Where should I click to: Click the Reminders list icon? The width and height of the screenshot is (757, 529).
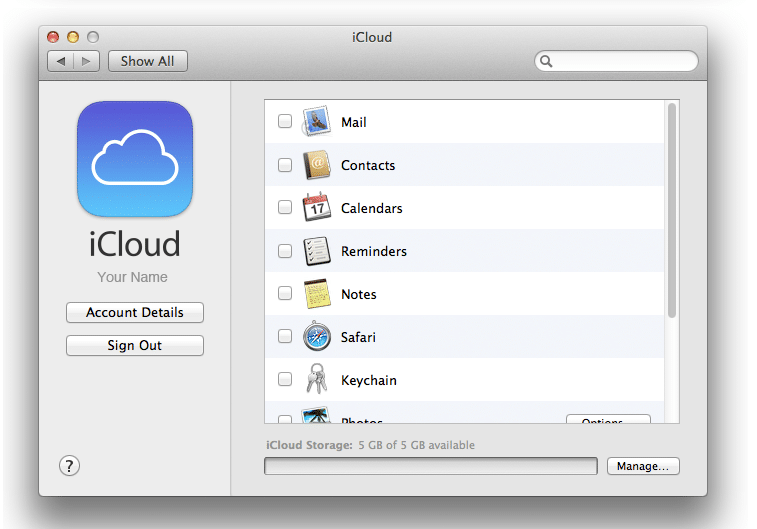point(317,251)
